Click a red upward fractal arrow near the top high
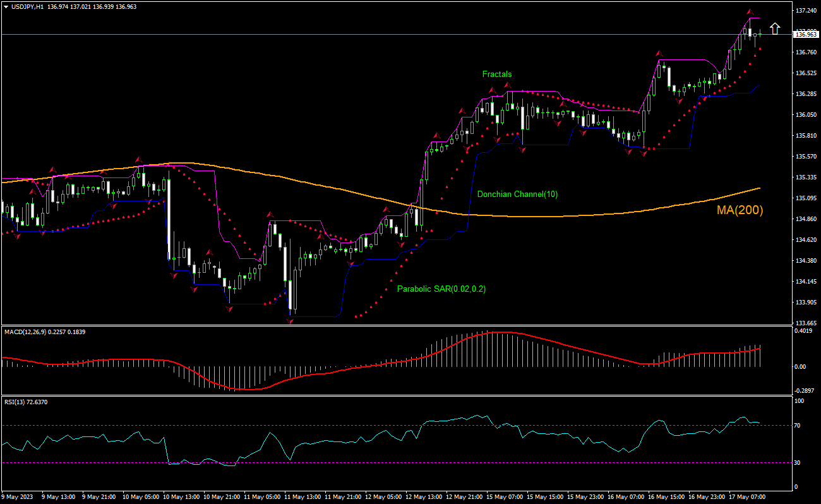The image size is (821, 504). coord(750,11)
